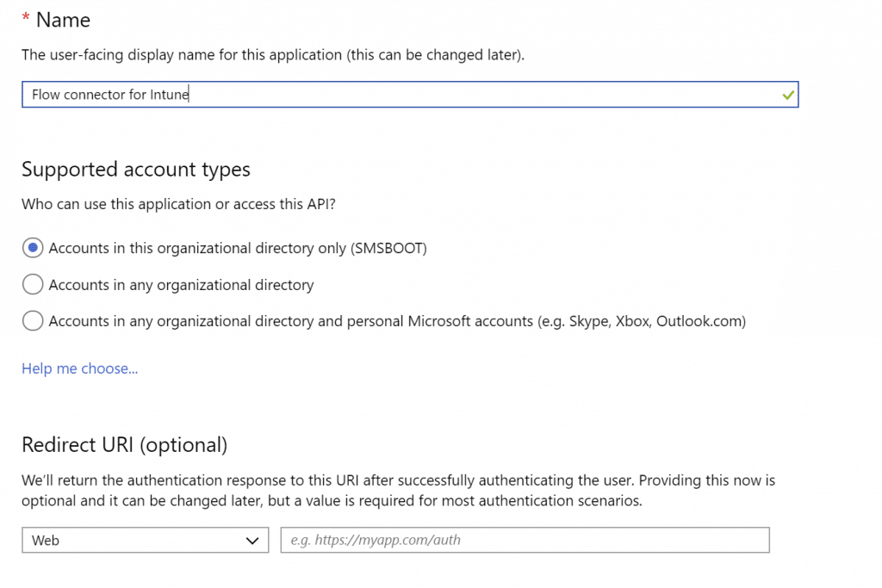Screen dimensions: 882x588
Task: Select "Accounts in this organizational directory only (SMSBOOT)"
Action: tap(32, 247)
